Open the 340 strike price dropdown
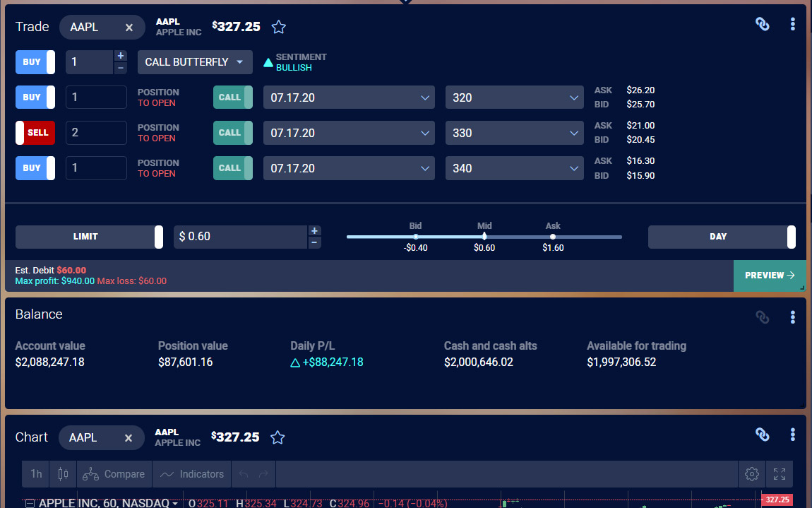 (514, 168)
